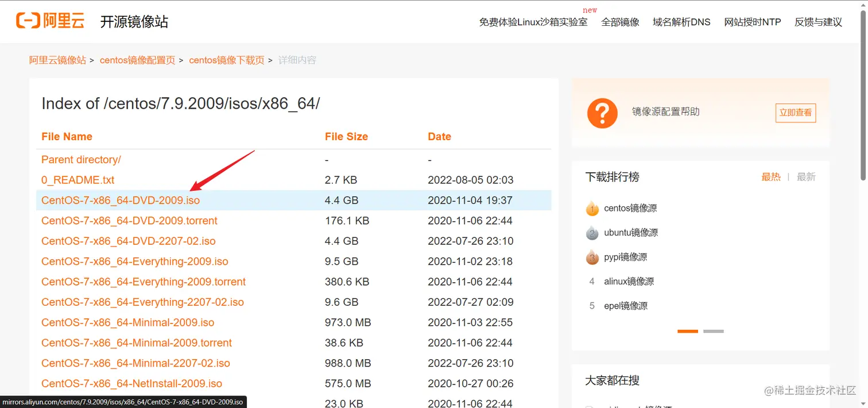Image resolution: width=868 pixels, height=408 pixels.
Task: Download CentOS-7-x86_64-DVD-2009.torrent
Action: [x=129, y=221]
